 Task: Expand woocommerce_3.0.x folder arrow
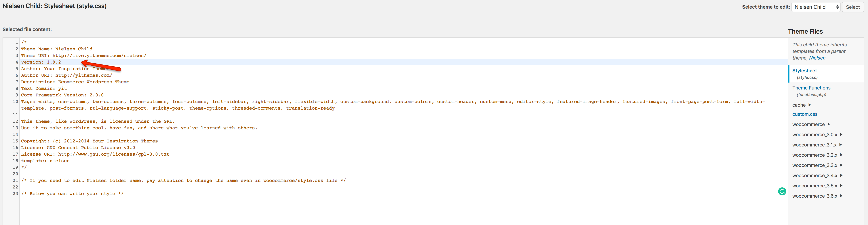(841, 134)
